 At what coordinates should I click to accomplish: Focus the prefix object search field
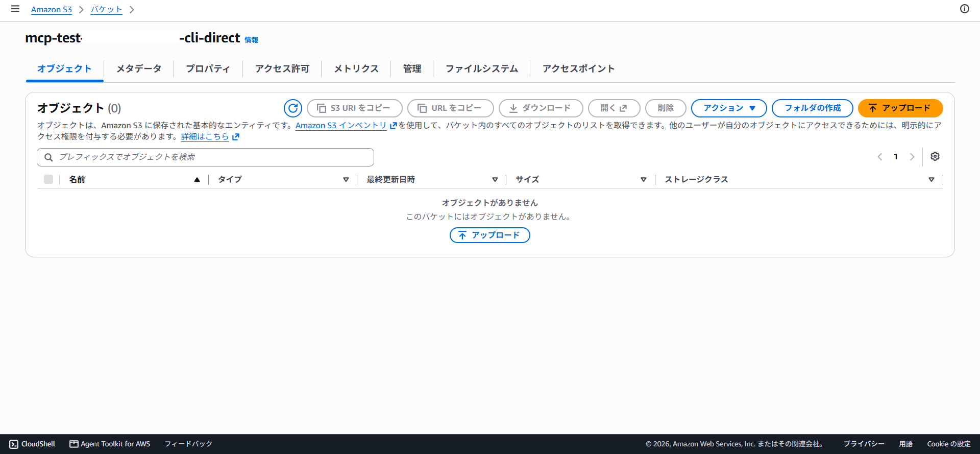[x=205, y=157]
